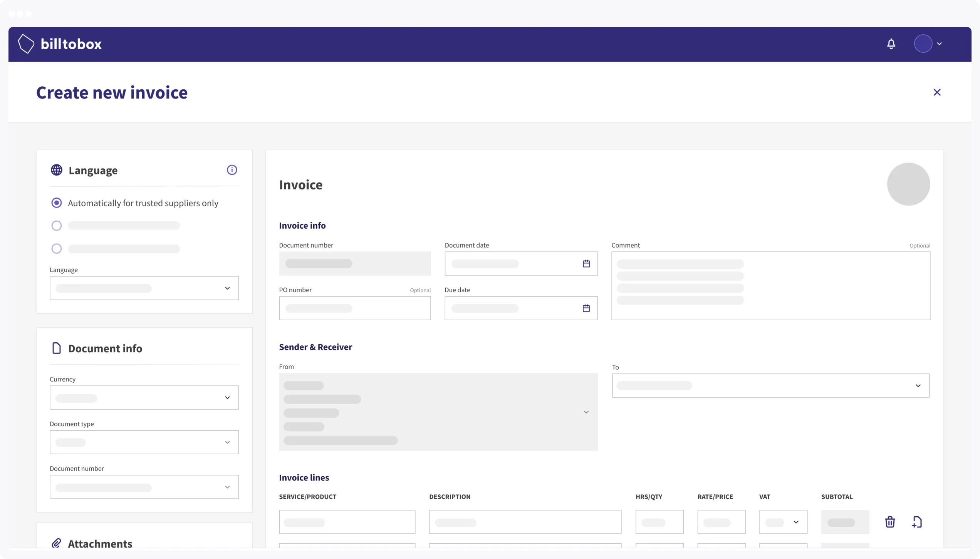Select 'Automatically for trusted suppliers only' option
The image size is (980, 559).
point(57,203)
